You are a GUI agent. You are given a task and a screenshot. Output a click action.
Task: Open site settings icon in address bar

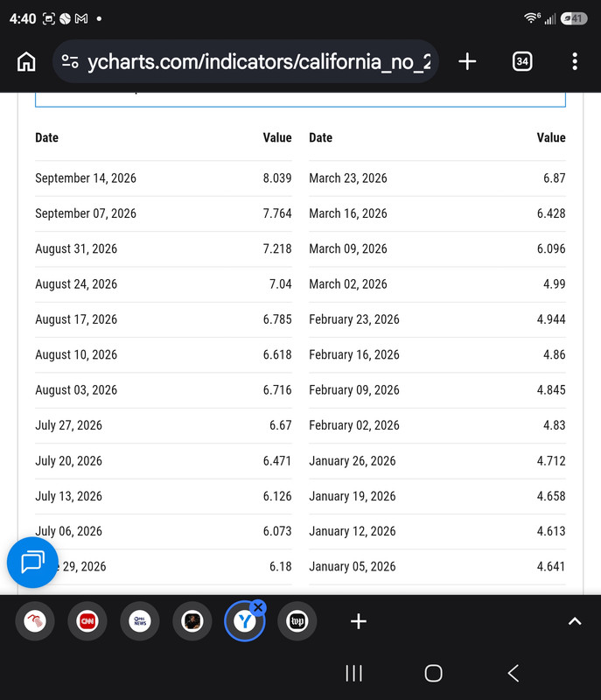(70, 61)
